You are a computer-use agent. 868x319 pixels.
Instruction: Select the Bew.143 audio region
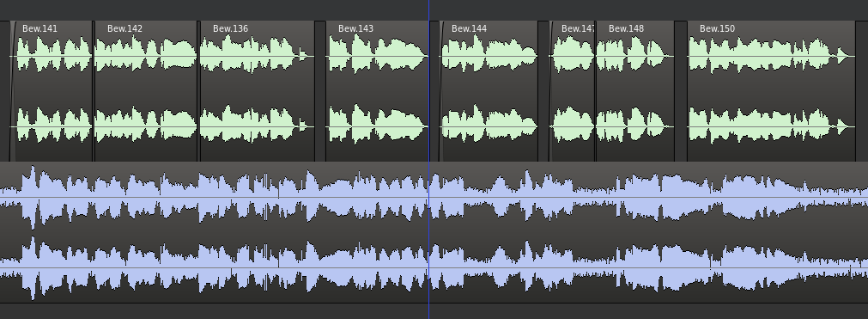click(x=378, y=91)
